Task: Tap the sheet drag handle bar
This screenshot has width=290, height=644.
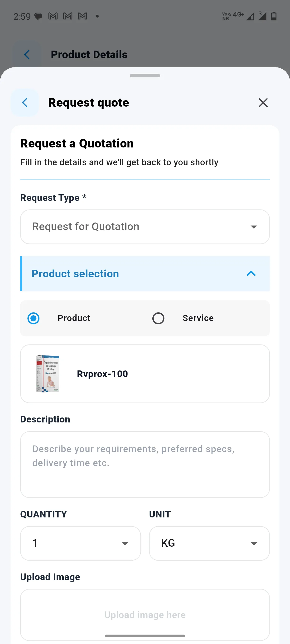Action: pyautogui.click(x=145, y=76)
